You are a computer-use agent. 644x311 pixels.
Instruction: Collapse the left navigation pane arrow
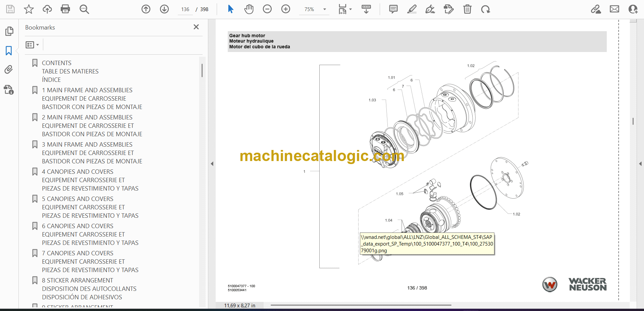212,164
